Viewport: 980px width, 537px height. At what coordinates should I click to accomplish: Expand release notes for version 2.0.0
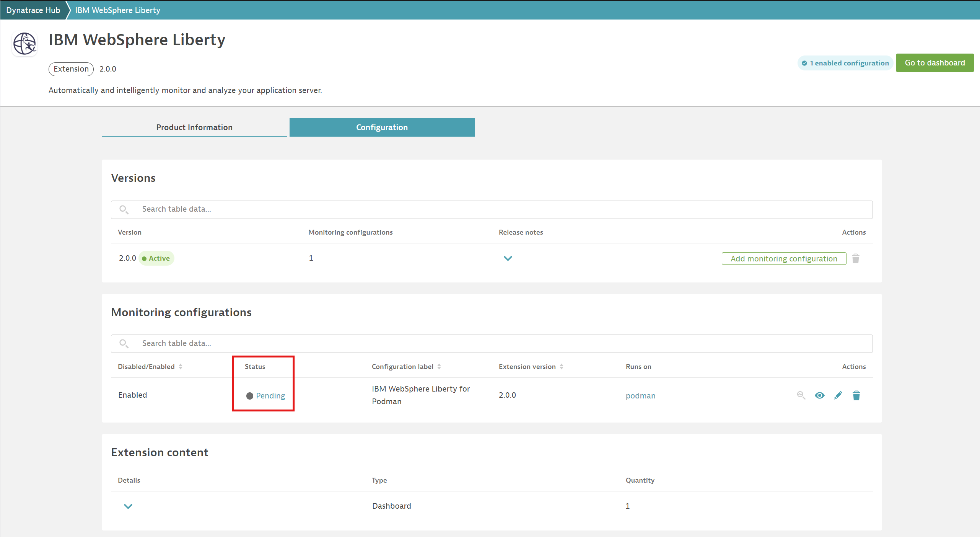pos(508,258)
